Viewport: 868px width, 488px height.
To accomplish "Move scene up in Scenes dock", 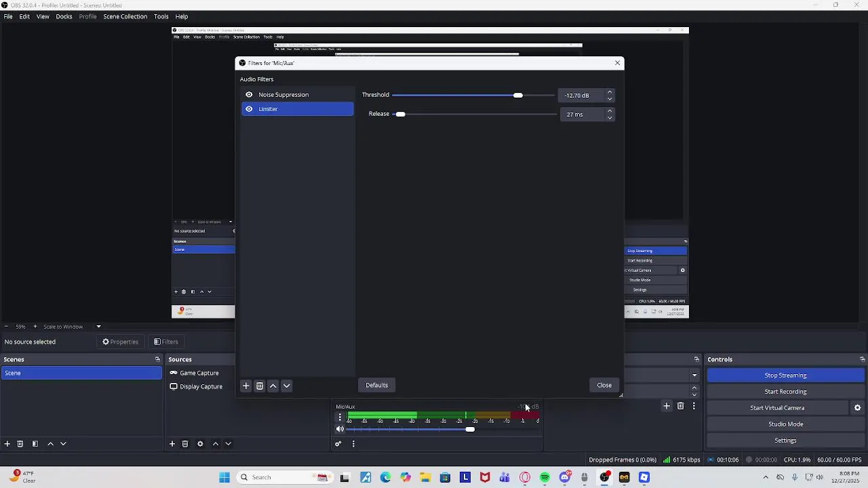I will [x=50, y=444].
